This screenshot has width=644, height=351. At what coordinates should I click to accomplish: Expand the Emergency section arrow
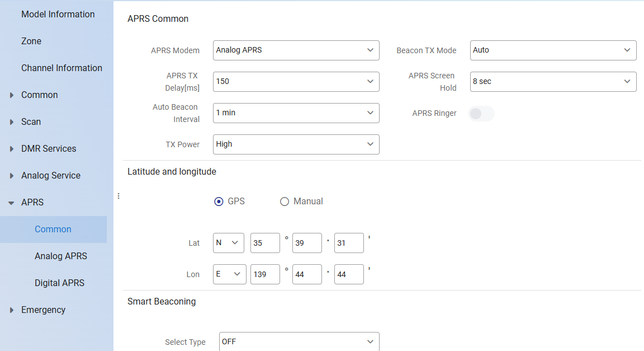pos(12,310)
